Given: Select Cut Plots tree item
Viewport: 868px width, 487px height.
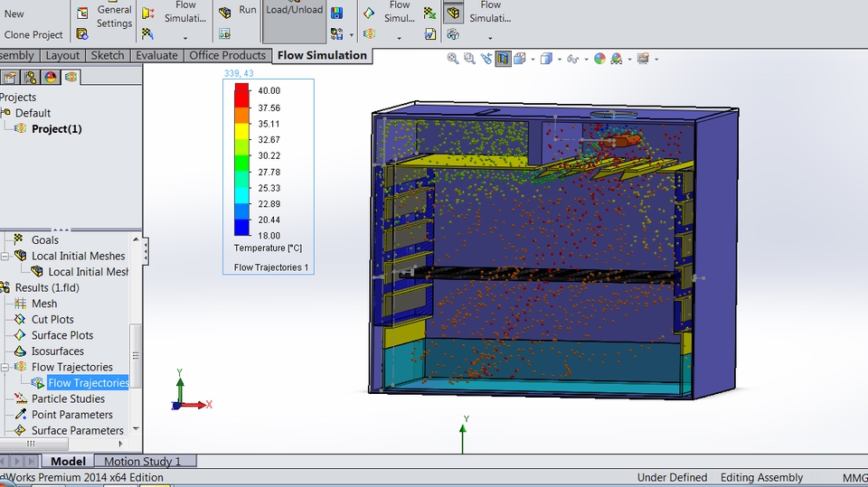Looking at the screenshot, I should [x=52, y=319].
